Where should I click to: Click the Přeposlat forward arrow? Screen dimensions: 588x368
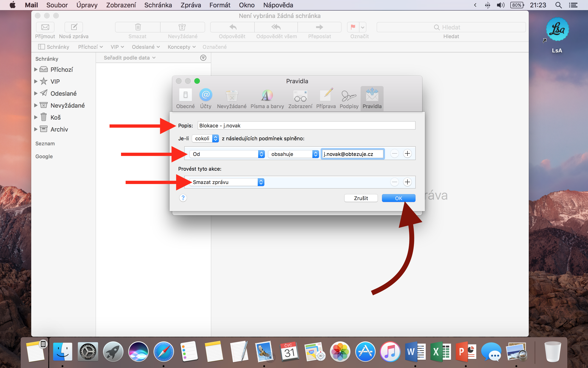[x=319, y=27]
